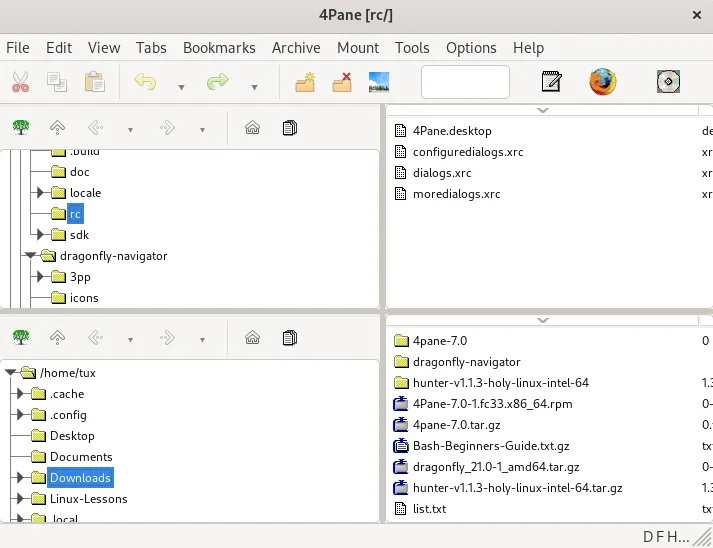Expand the .config folder
713x548 pixels.
point(20,414)
